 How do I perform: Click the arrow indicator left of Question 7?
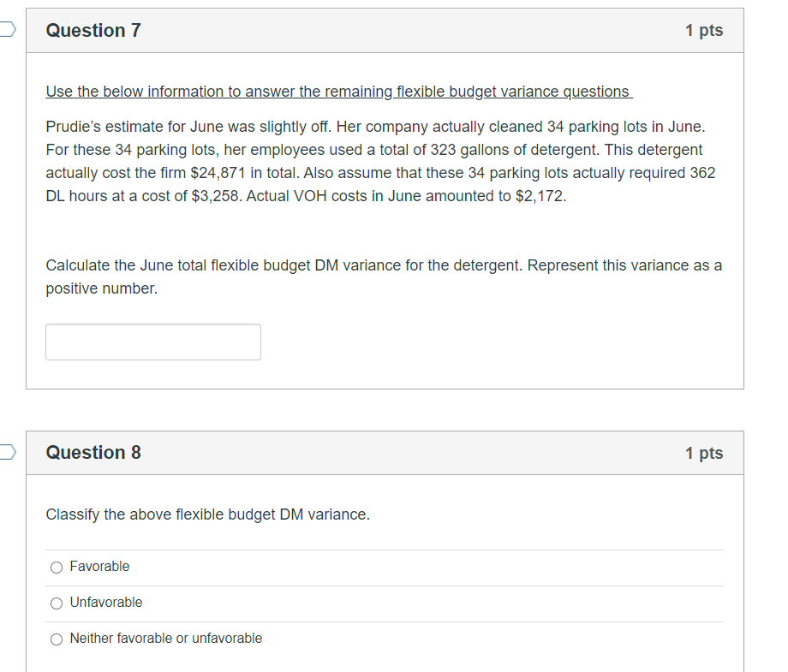[x=6, y=28]
